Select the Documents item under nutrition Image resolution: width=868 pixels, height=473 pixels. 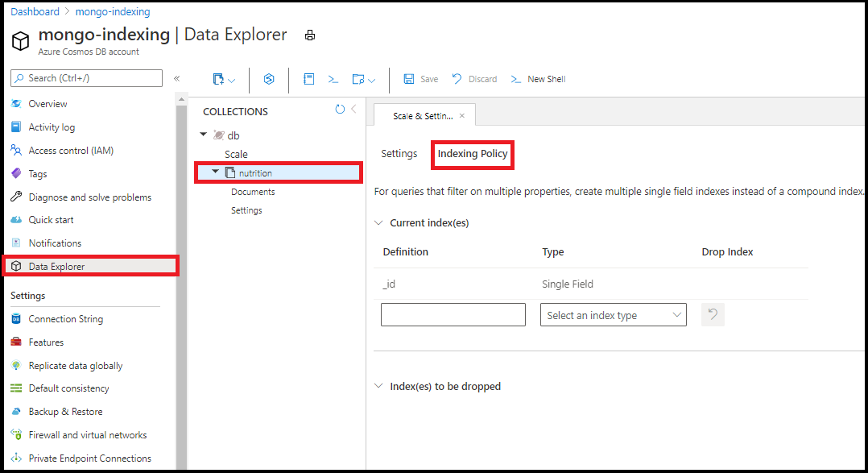[x=254, y=192]
